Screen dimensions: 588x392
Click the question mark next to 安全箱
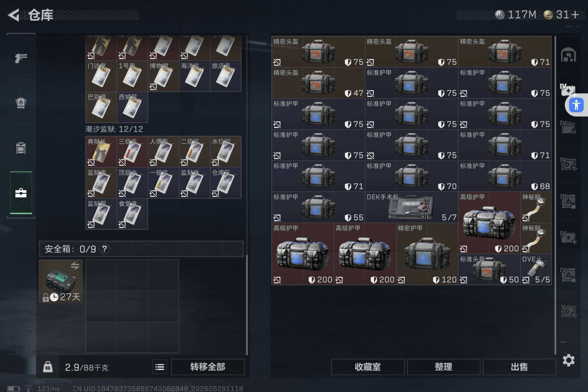[x=105, y=249]
